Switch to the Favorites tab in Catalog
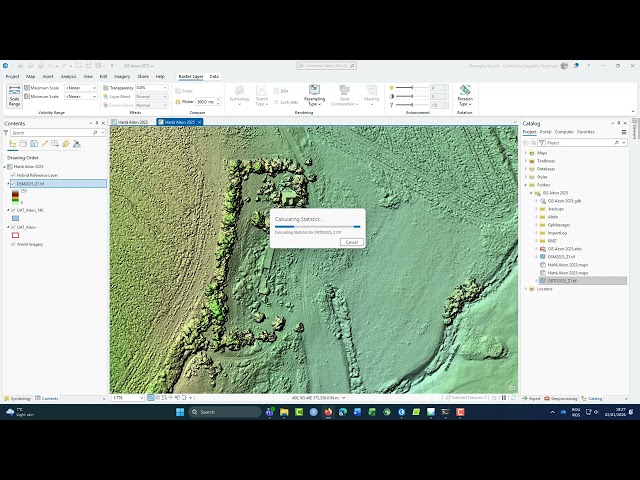This screenshot has width=640, height=480. (x=586, y=132)
